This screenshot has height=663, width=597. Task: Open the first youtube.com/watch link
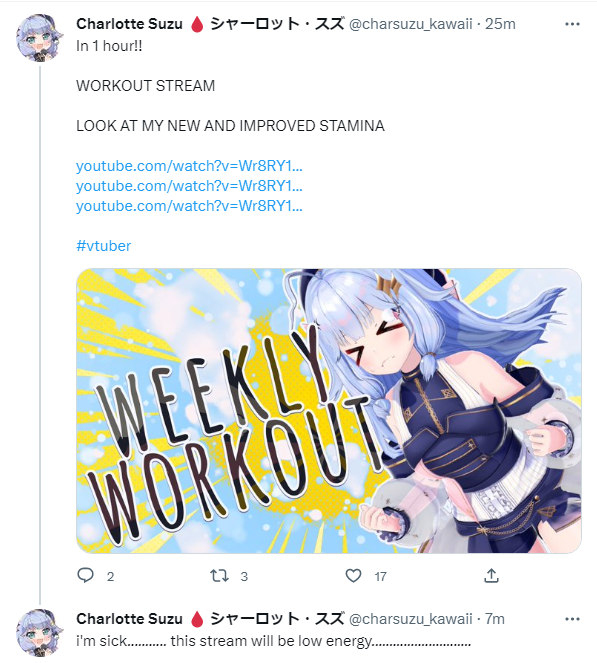click(189, 166)
